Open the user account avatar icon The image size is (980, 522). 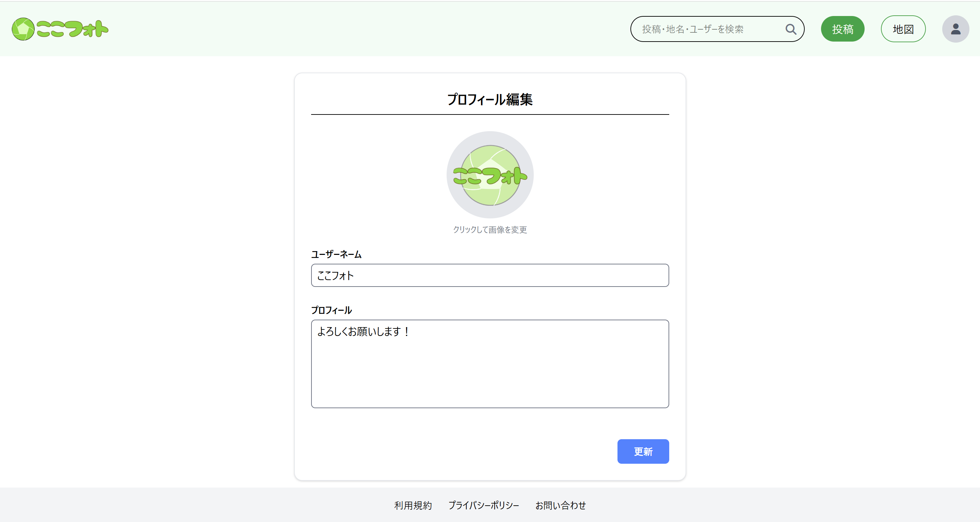click(955, 29)
